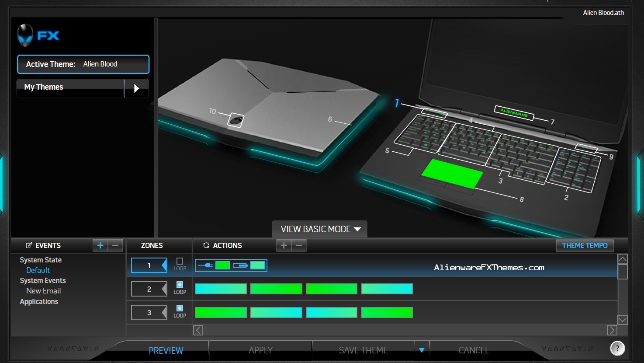The height and width of the screenshot is (363, 644).
Task: Remove event with the minus button
Action: pyautogui.click(x=115, y=245)
